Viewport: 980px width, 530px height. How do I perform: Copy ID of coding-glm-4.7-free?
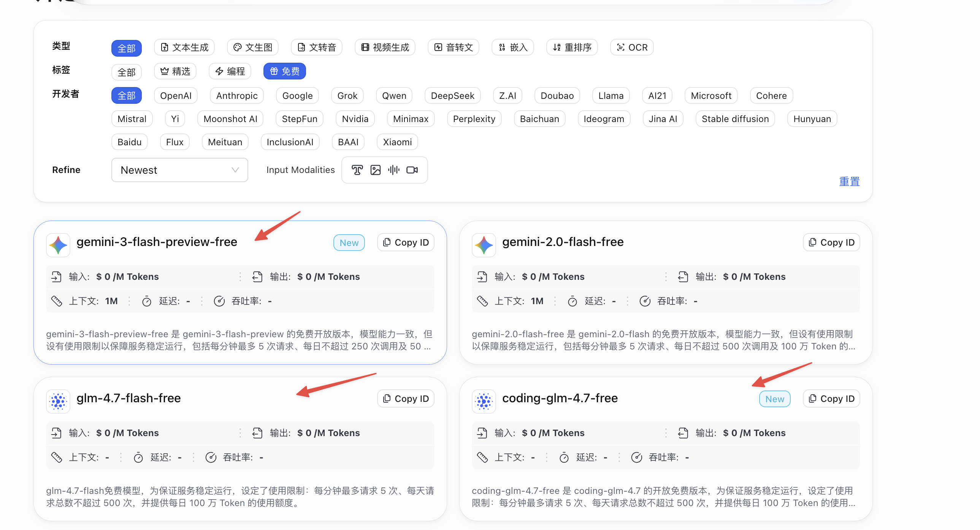pos(831,398)
